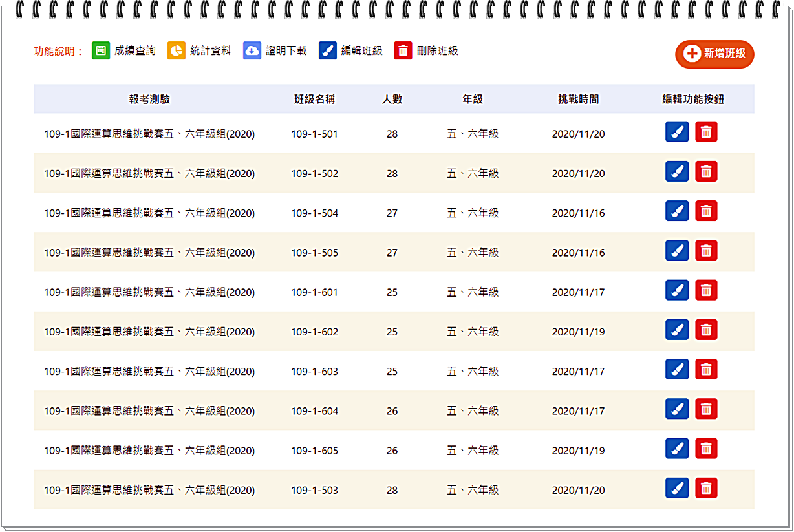Edit class 109-1-601
794x532 pixels.
pyautogui.click(x=677, y=290)
